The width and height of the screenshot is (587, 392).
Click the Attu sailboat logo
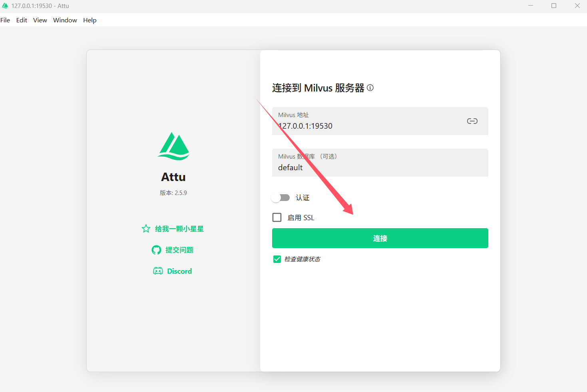[173, 146]
